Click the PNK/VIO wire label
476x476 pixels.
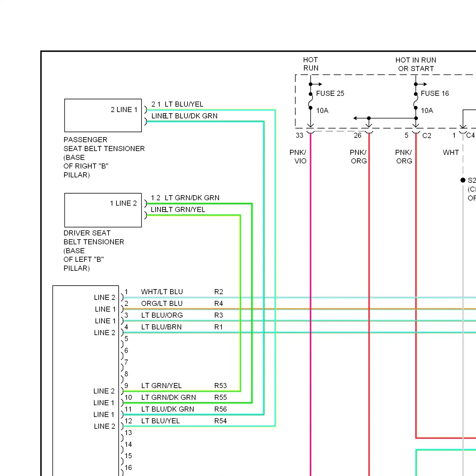coord(298,156)
